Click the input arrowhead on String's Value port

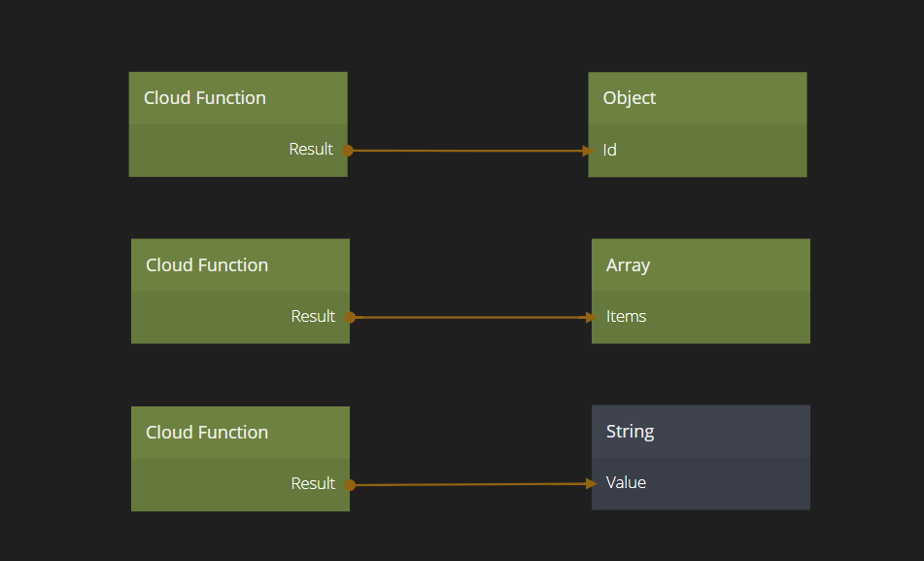click(590, 483)
